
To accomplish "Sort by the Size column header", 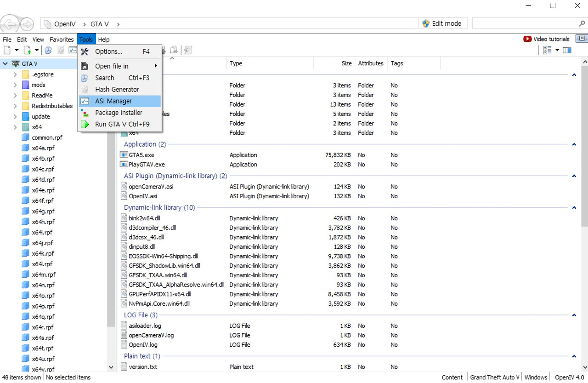I will pyautogui.click(x=334, y=63).
